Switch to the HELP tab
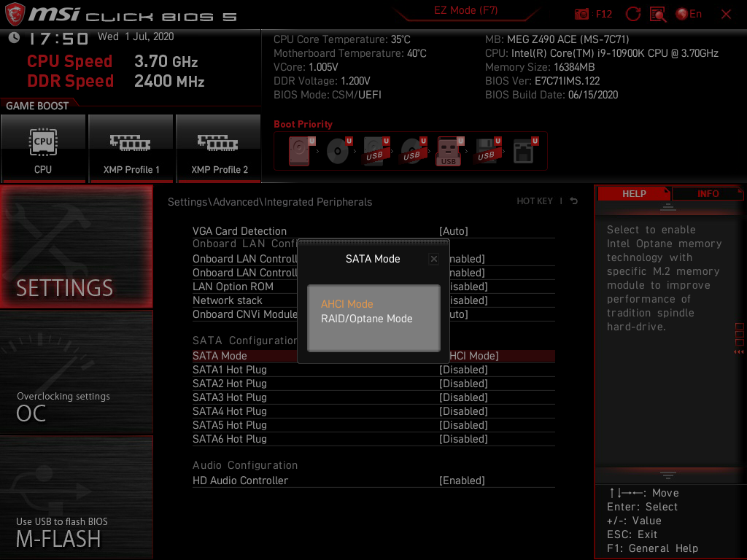The height and width of the screenshot is (560, 747). 634,193
